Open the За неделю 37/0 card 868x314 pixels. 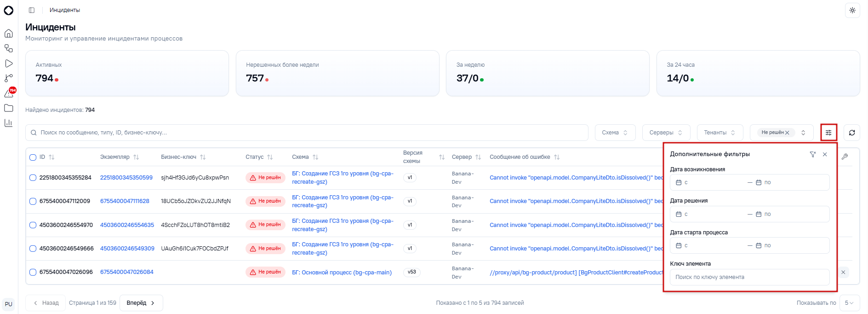[x=548, y=73]
